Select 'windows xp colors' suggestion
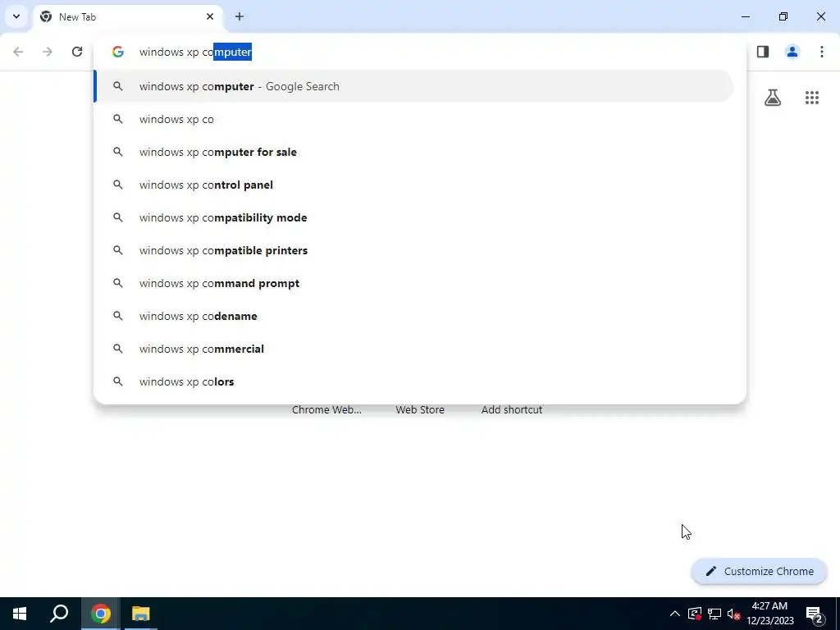 [x=413, y=381]
